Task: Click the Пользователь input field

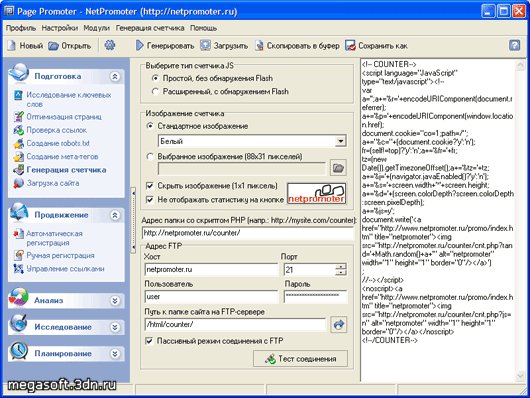Action: (211, 297)
